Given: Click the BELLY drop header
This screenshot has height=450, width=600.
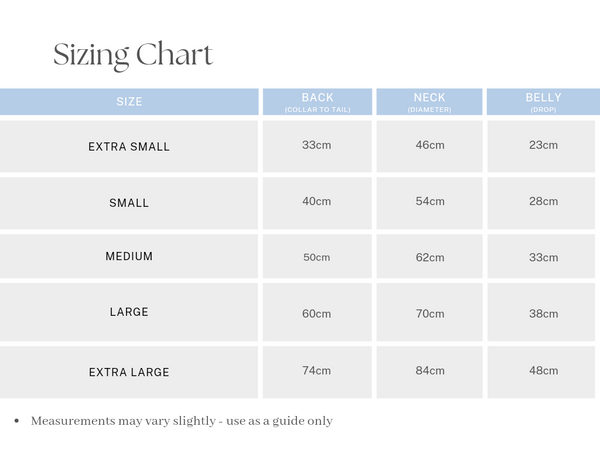Looking at the screenshot, I should point(543,102).
